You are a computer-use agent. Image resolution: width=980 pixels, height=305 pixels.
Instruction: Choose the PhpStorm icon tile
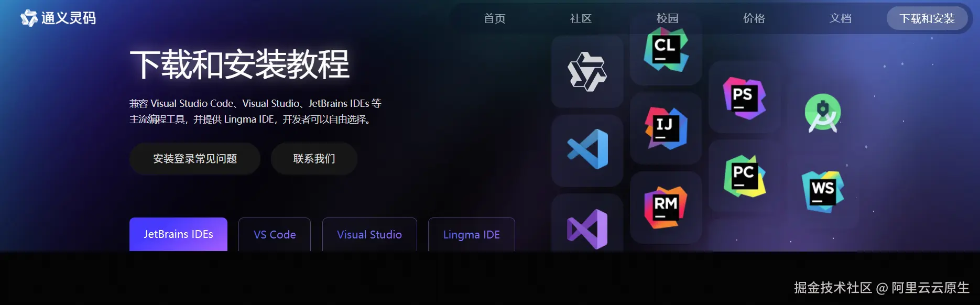pos(745,98)
